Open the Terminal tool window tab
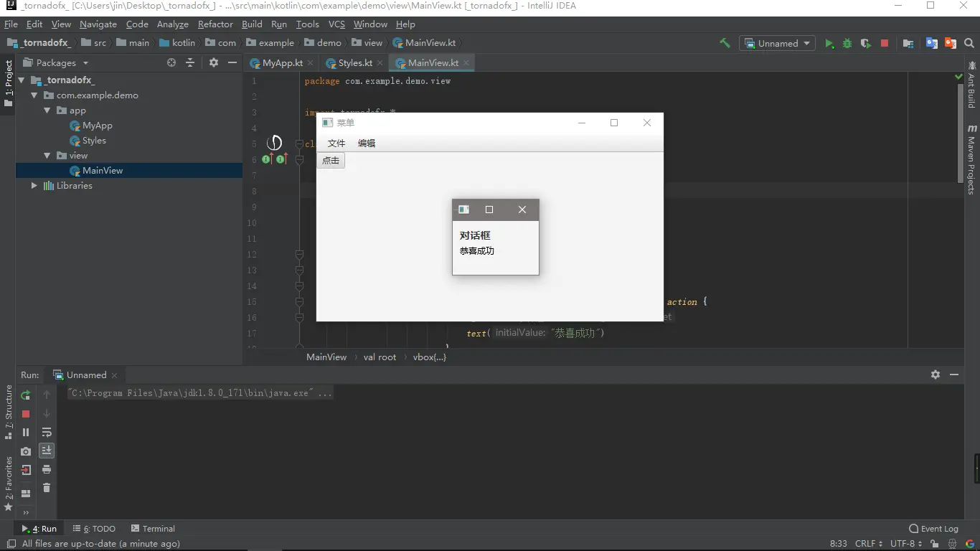980x551 pixels. (153, 529)
